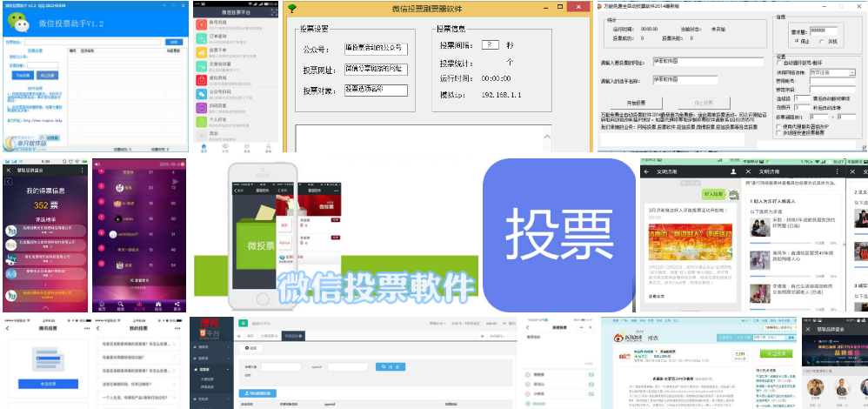Click the large blue 投票 app icon
868x409 pixels.
click(x=558, y=235)
